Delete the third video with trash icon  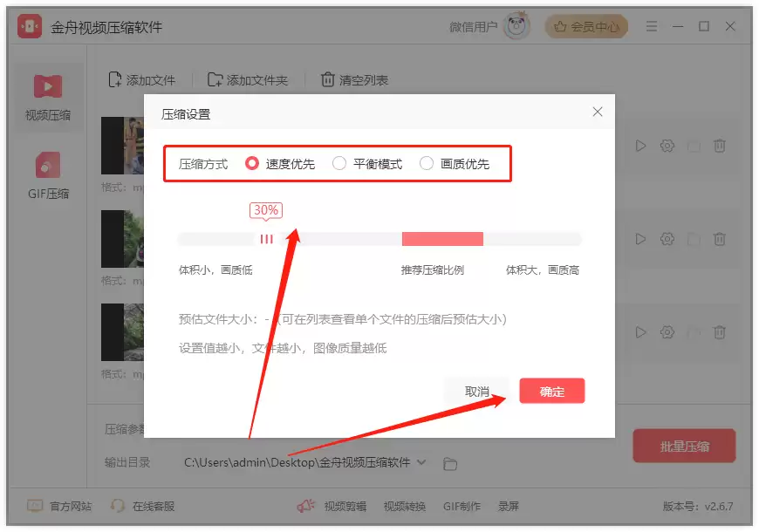[720, 332]
